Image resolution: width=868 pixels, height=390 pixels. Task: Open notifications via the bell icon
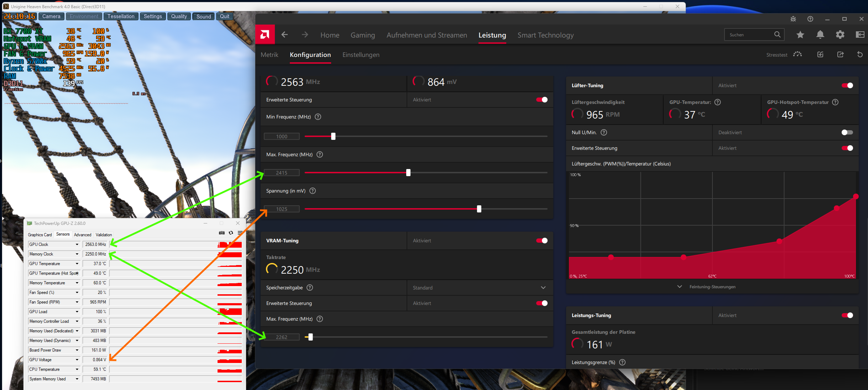(x=820, y=35)
